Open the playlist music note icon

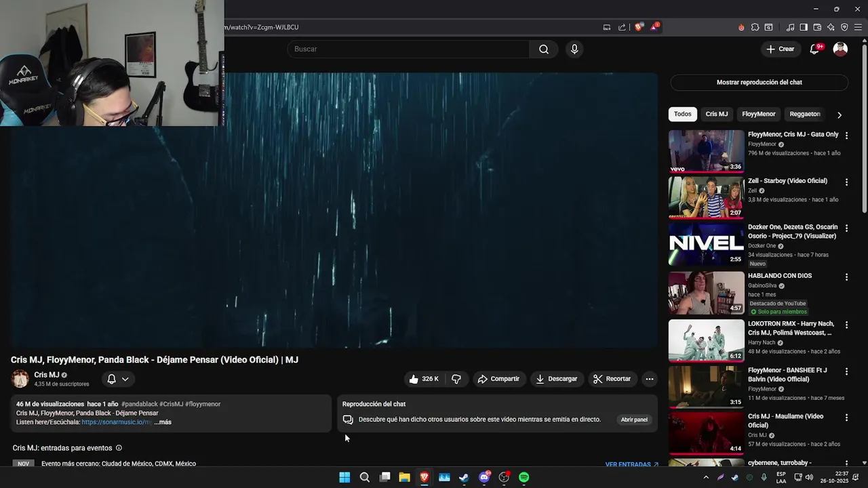point(790,27)
